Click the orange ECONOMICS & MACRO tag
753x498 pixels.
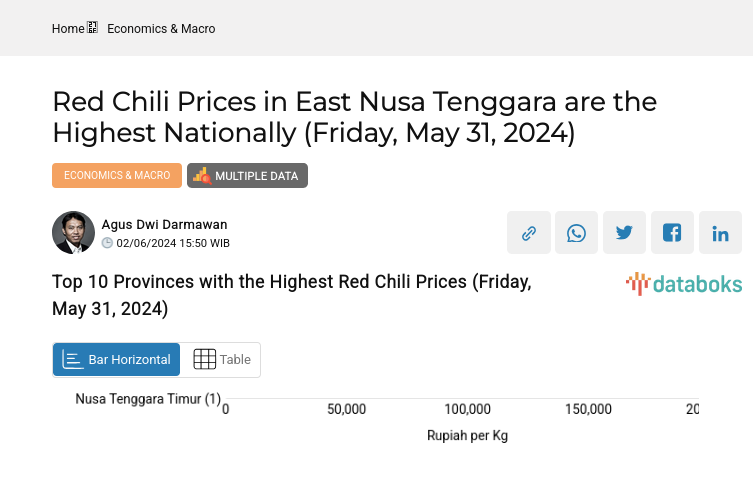[x=117, y=176]
